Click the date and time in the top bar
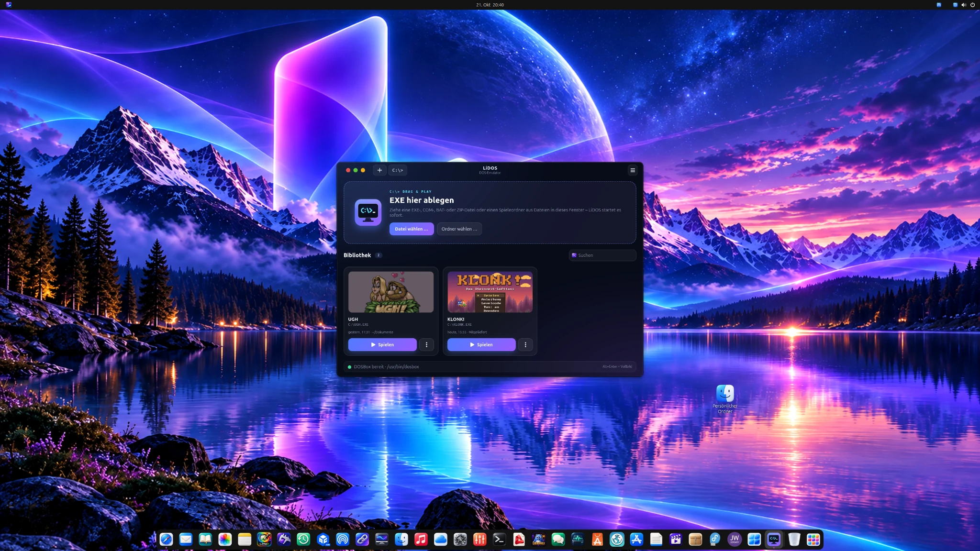 (x=490, y=5)
